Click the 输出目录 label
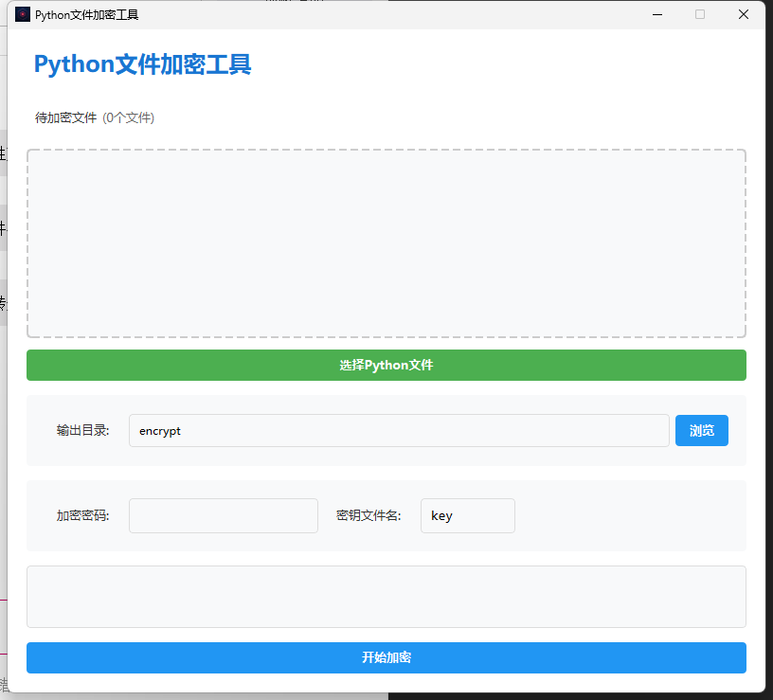The height and width of the screenshot is (700, 773). [x=82, y=431]
